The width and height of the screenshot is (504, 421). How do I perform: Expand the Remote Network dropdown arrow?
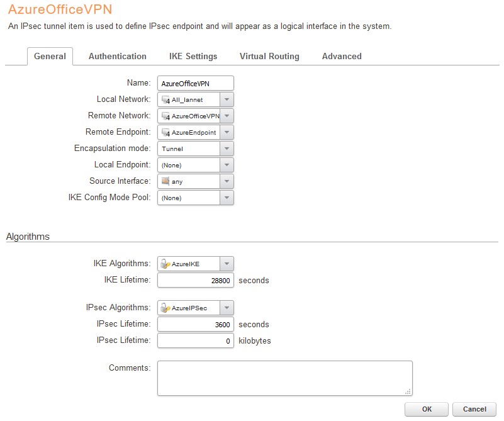pyautogui.click(x=227, y=116)
